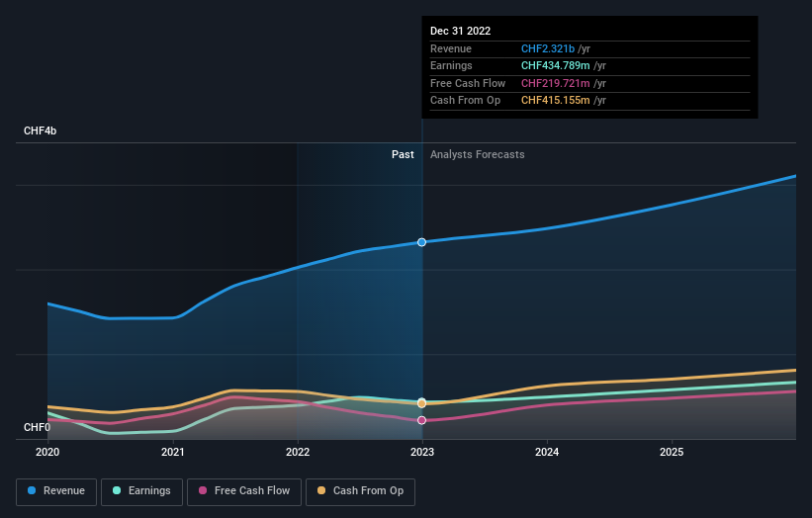Select the 2023 label on the x-axis
This screenshot has width=812, height=518.
(422, 452)
